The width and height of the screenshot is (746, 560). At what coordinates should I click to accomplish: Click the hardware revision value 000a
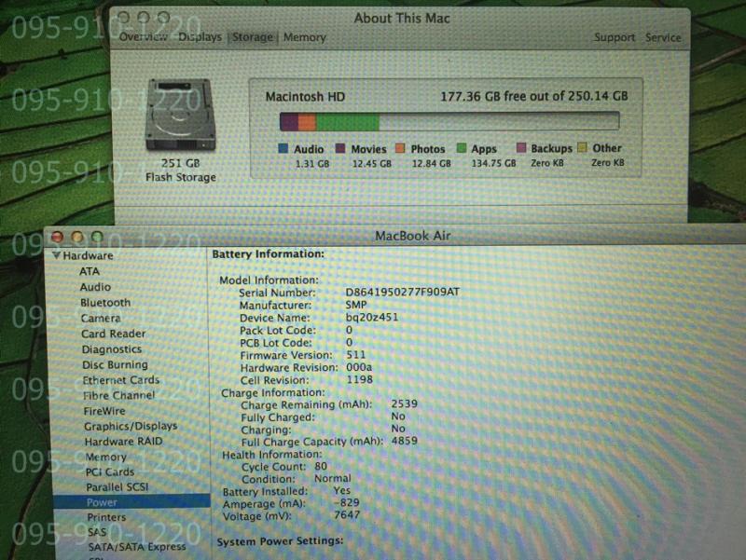pos(359,367)
